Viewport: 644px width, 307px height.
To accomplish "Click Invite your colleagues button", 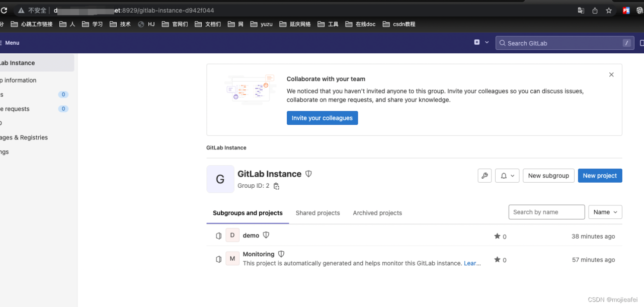I will (x=323, y=118).
